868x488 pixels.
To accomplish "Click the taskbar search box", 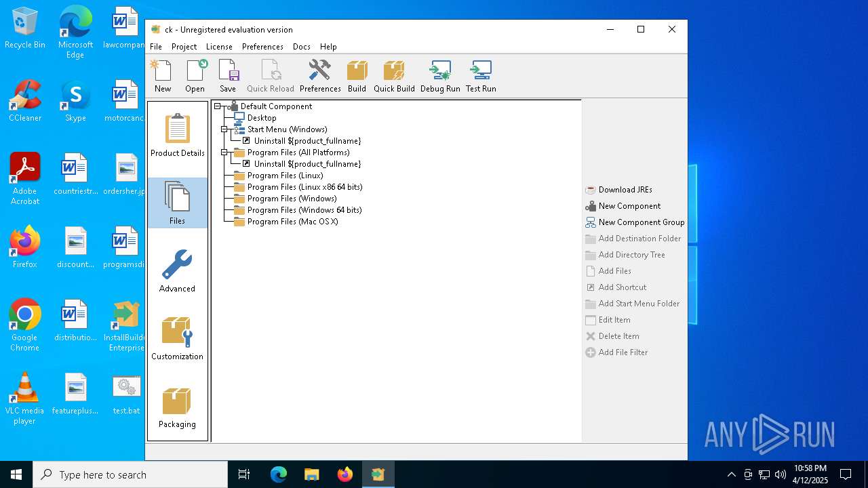I will pos(130,474).
